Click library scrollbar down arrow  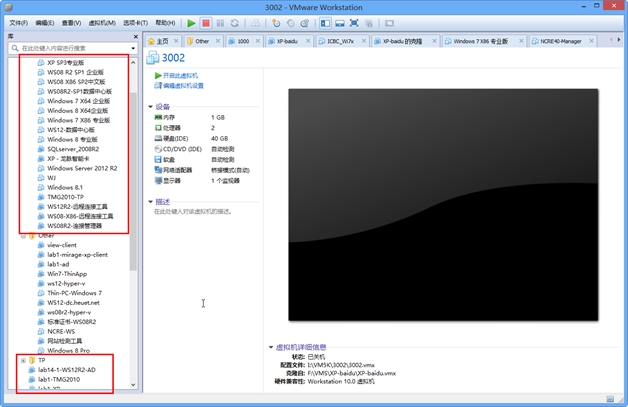(133, 385)
